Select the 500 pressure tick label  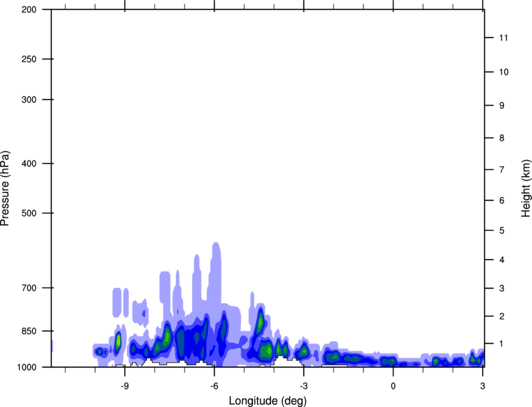click(29, 213)
